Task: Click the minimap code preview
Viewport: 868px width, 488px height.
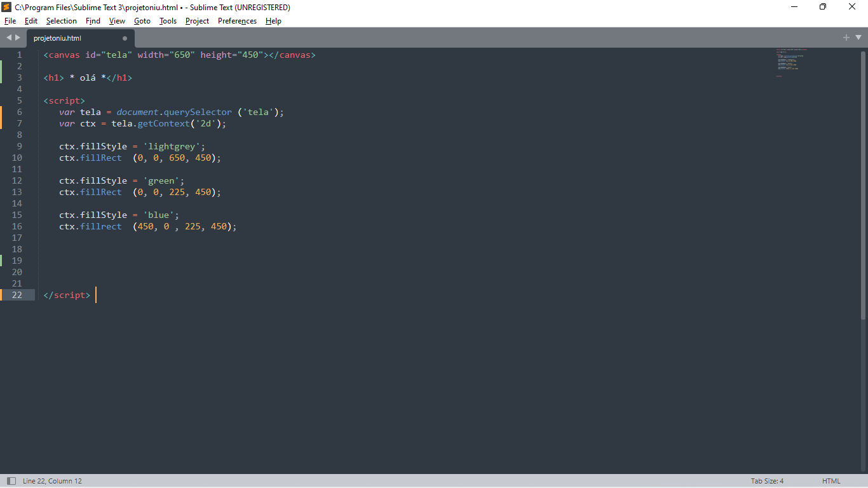Action: point(792,62)
